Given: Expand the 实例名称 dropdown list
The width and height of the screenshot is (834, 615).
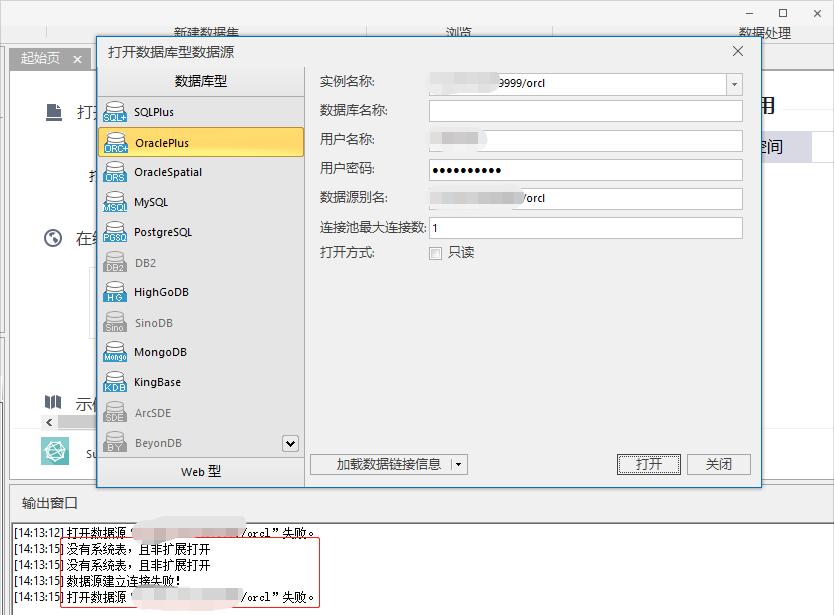Looking at the screenshot, I should click(x=735, y=84).
